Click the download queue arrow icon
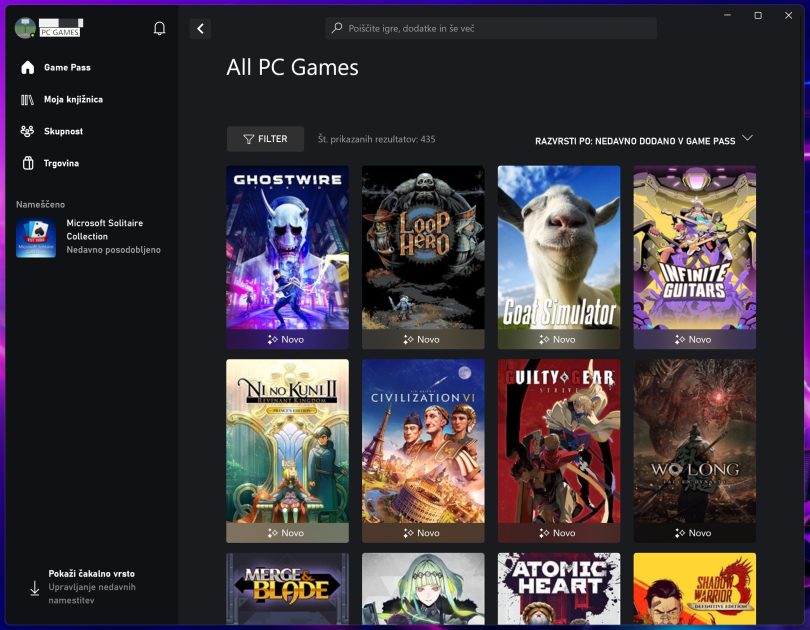Screen dimensions: 810x630 tap(34, 588)
